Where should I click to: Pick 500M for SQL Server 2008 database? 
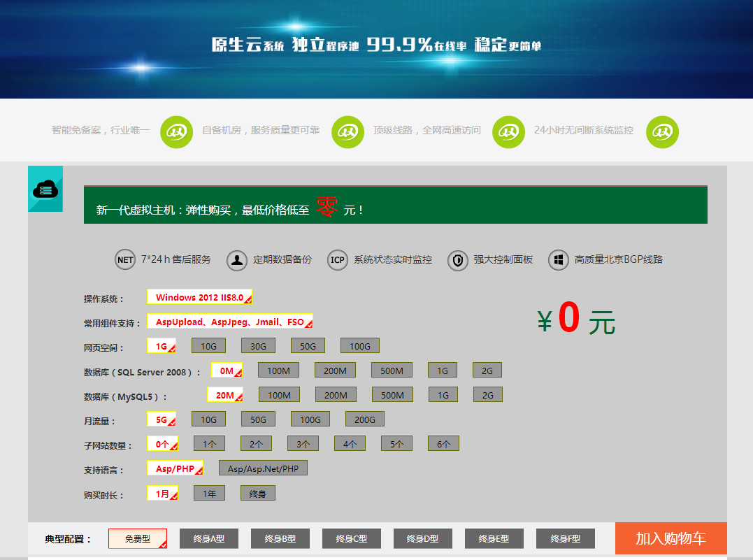392,371
